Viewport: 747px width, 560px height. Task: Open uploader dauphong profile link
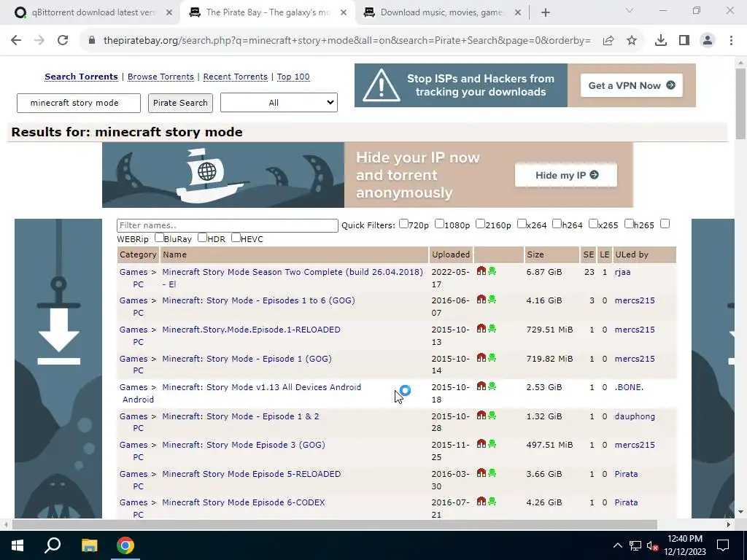(635, 416)
